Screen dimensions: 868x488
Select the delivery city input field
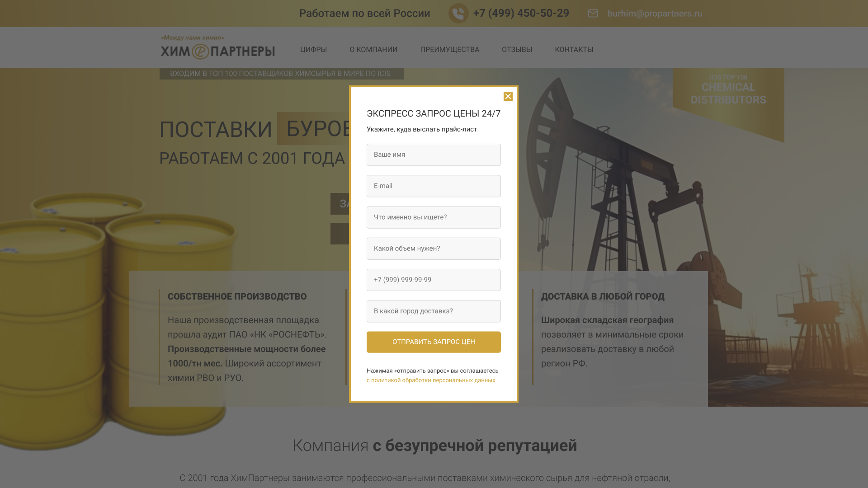(434, 311)
